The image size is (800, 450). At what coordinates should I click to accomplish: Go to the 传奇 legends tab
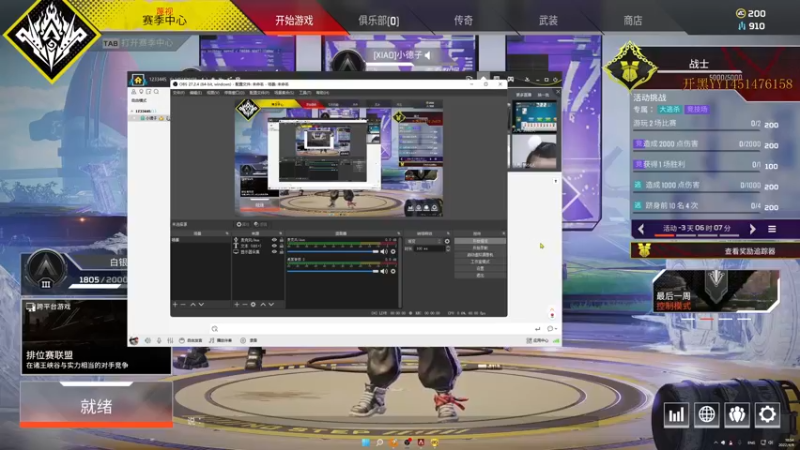463,20
